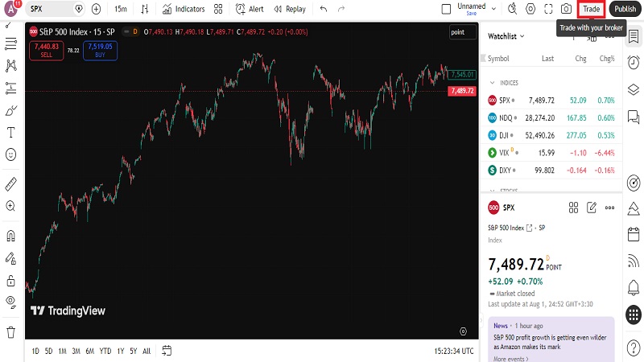Open the Watchlist dropdown
The width and height of the screenshot is (644, 362).
(506, 36)
